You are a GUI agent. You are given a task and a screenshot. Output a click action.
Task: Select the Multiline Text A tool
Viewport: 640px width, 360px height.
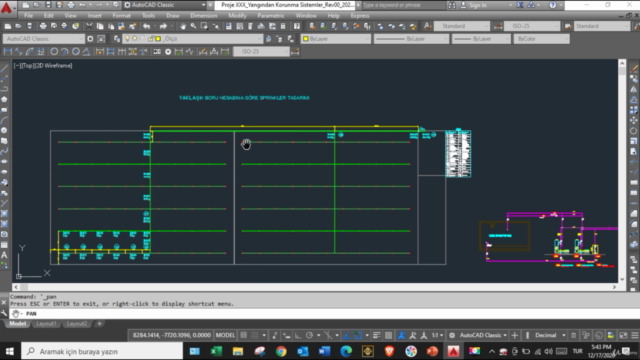pyautogui.click(x=4, y=255)
